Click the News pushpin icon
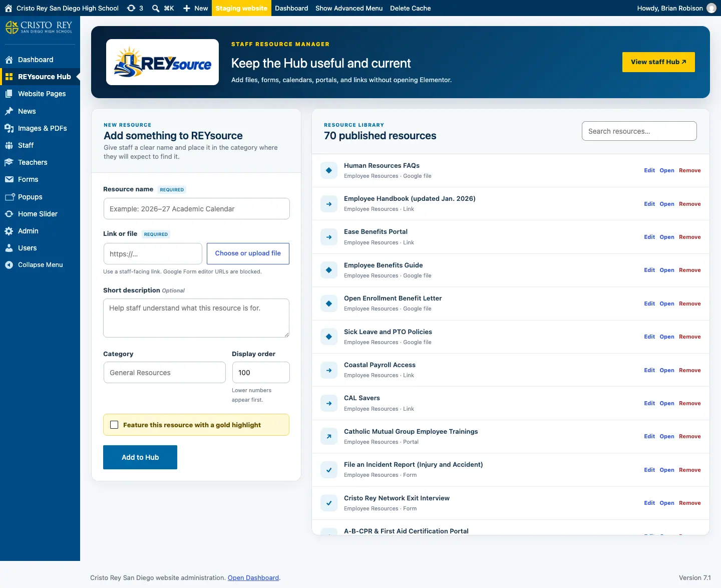721x588 pixels. tap(9, 111)
